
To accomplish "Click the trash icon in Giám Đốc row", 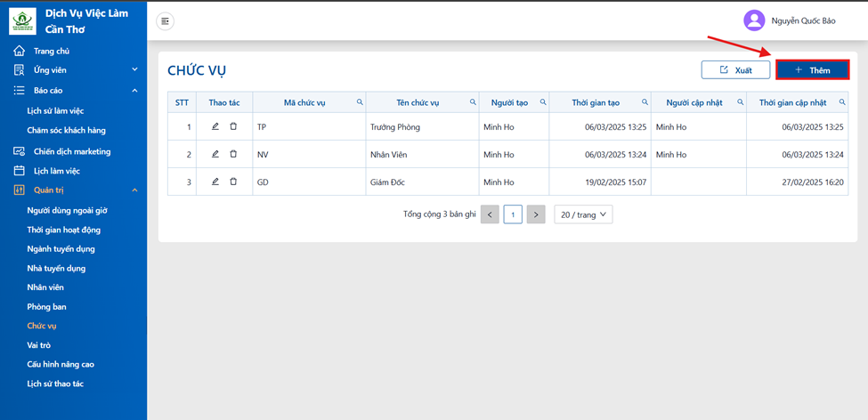I will coord(233,182).
